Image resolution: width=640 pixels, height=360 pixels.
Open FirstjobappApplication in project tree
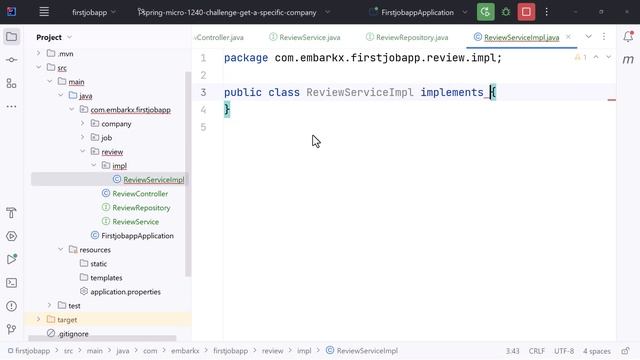[137, 236]
